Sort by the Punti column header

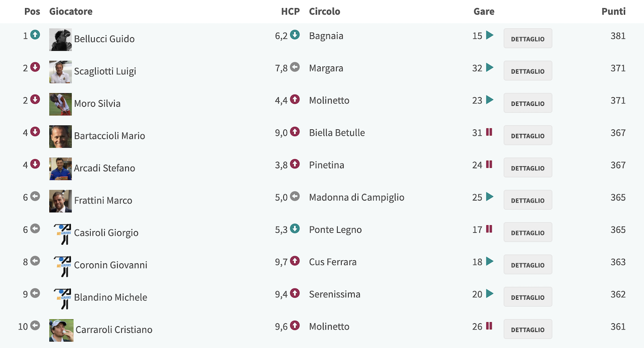613,11
